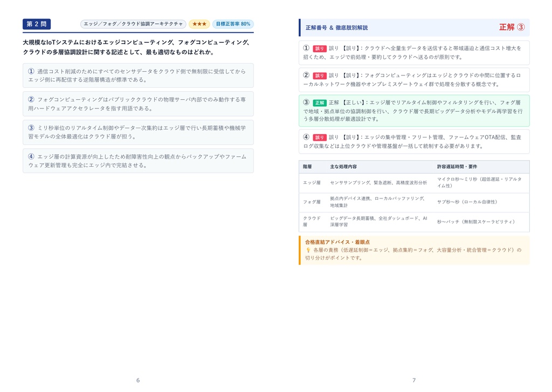This screenshot has height=392, width=552.
Task: Click the circled ② of the フォグコンピューティング answer choice
Action: (31, 100)
